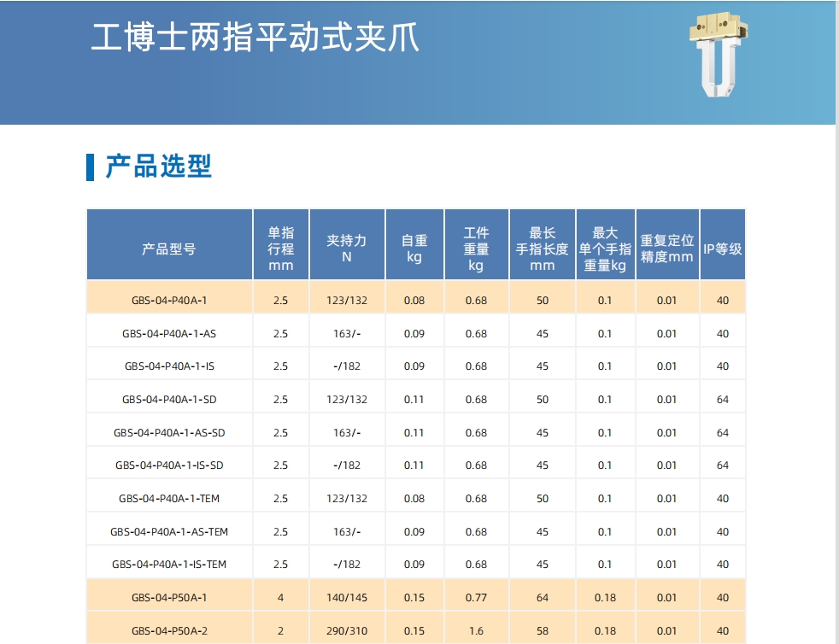Select the 夹持力 N column header
839x644 pixels.
[347, 249]
